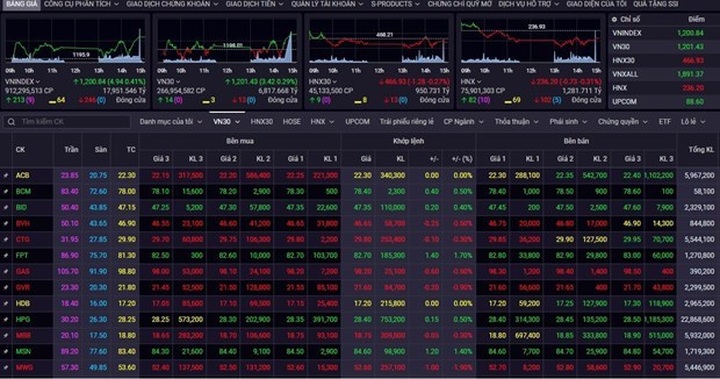Image resolution: width=720 pixels, height=379 pixels.
Task: Open Danh mục của tôi dropdown
Action: [x=171, y=122]
